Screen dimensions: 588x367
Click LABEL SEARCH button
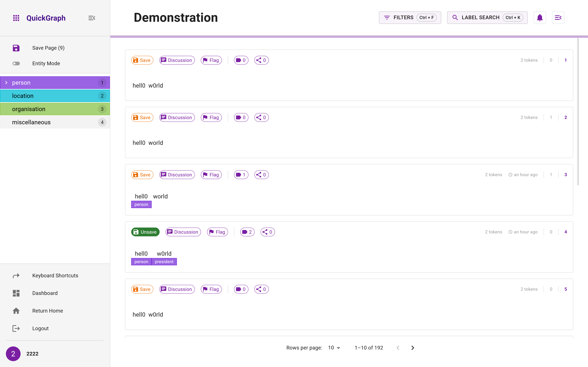click(487, 18)
